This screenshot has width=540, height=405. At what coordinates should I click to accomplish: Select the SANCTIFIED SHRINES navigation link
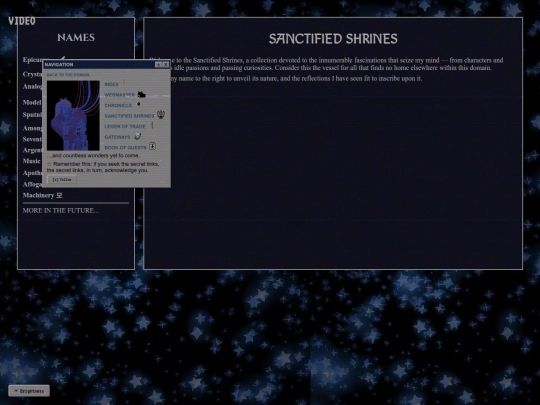(129, 116)
